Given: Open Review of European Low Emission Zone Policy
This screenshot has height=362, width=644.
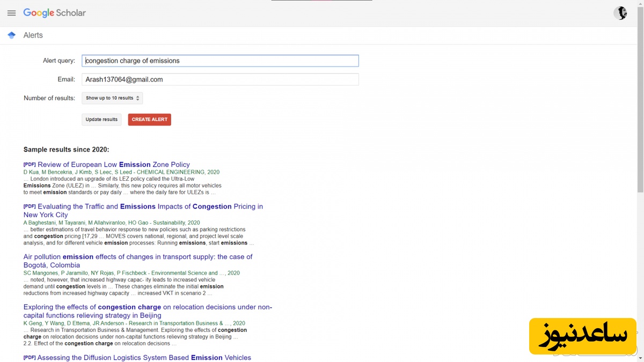Looking at the screenshot, I should (114, 165).
